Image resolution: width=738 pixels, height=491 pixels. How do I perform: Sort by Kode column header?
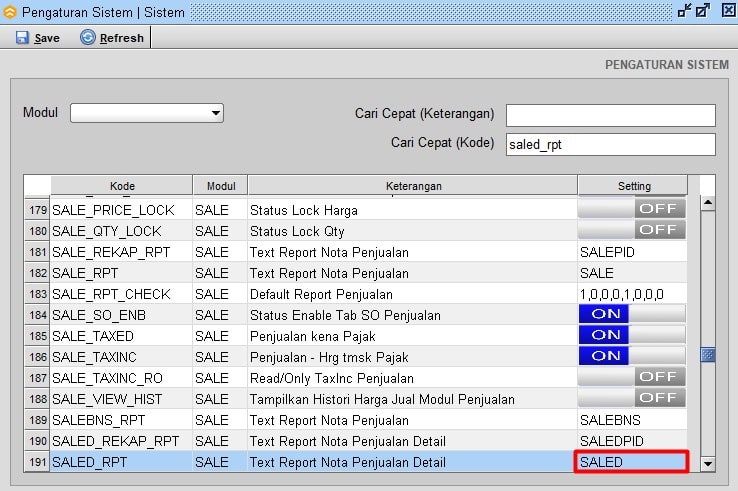point(121,186)
